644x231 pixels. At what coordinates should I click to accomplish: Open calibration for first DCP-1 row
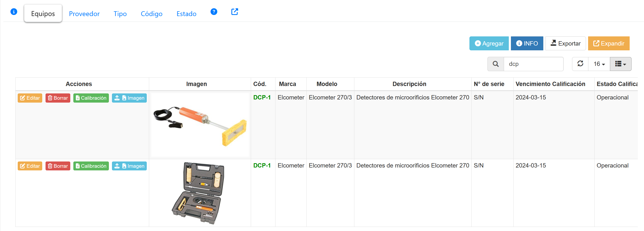tap(91, 98)
